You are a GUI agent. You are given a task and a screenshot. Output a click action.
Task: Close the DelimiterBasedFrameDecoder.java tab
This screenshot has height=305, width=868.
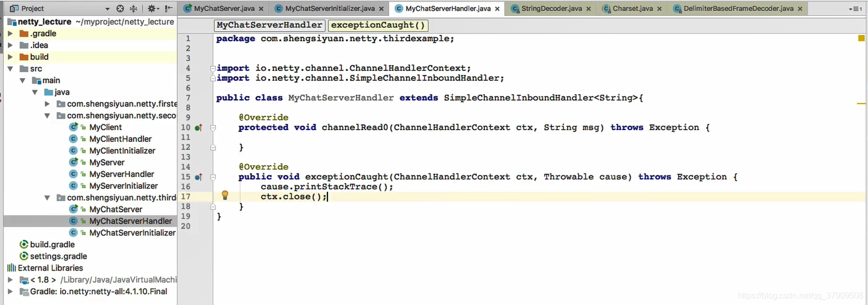(x=800, y=9)
